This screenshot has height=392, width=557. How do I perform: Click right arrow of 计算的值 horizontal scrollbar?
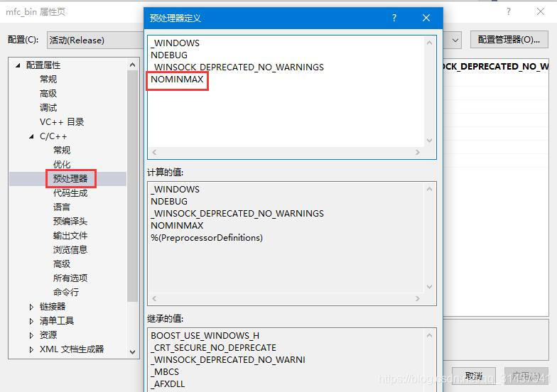pos(418,298)
